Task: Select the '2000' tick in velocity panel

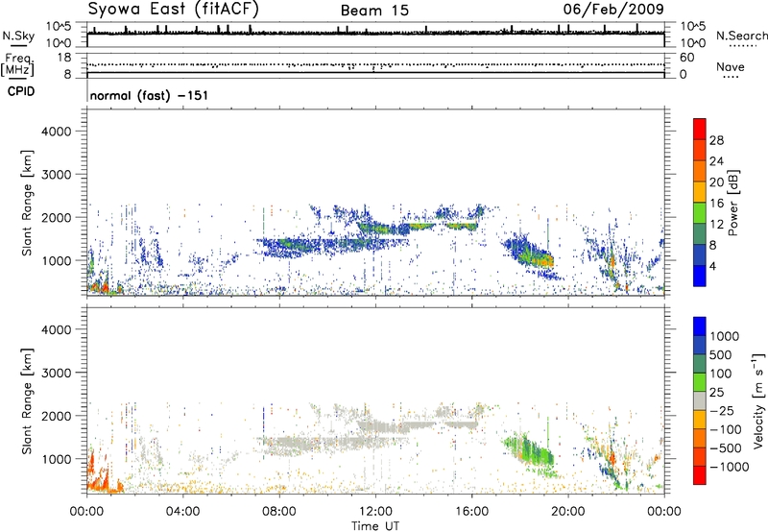Action: pyautogui.click(x=56, y=416)
